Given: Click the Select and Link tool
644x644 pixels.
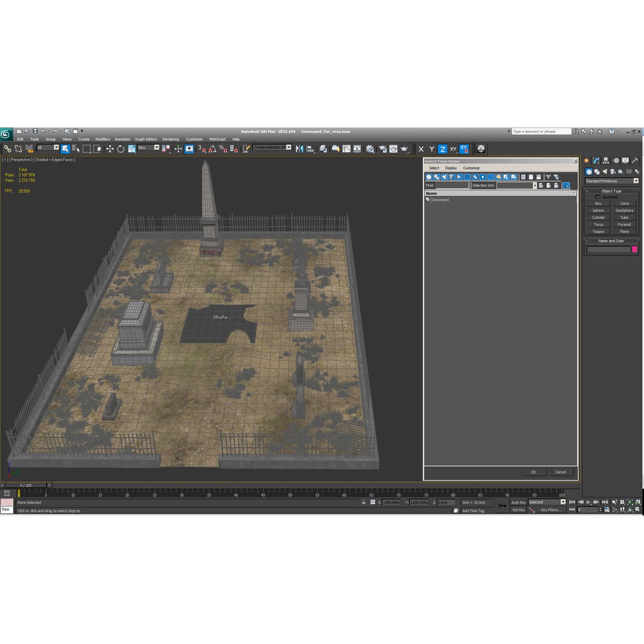Looking at the screenshot, I should [x=7, y=148].
